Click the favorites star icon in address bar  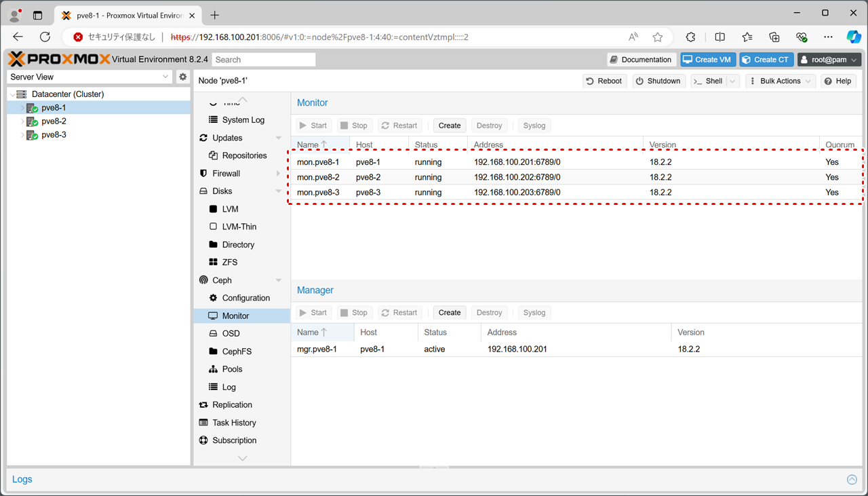(657, 37)
